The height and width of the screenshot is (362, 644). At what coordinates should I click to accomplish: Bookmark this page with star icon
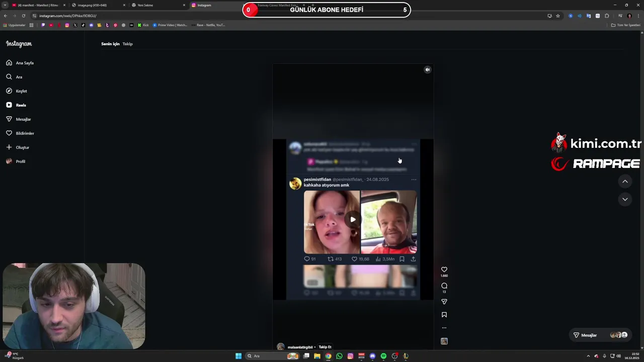pyautogui.click(x=557, y=16)
